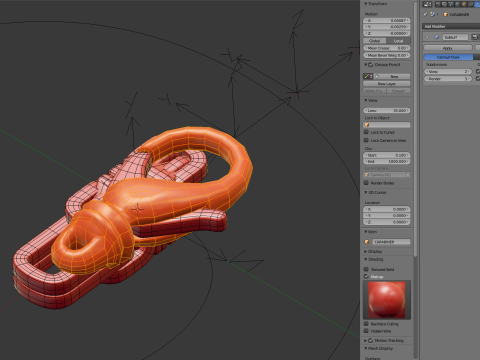Screen dimensions: 480x360
Task: Adjust Mean Crease value
Action: (387, 48)
